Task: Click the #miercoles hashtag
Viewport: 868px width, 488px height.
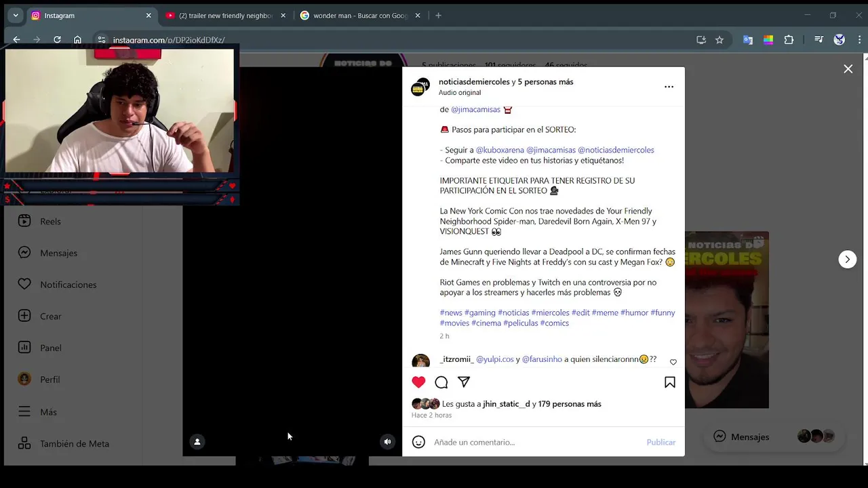Action: [550, 312]
